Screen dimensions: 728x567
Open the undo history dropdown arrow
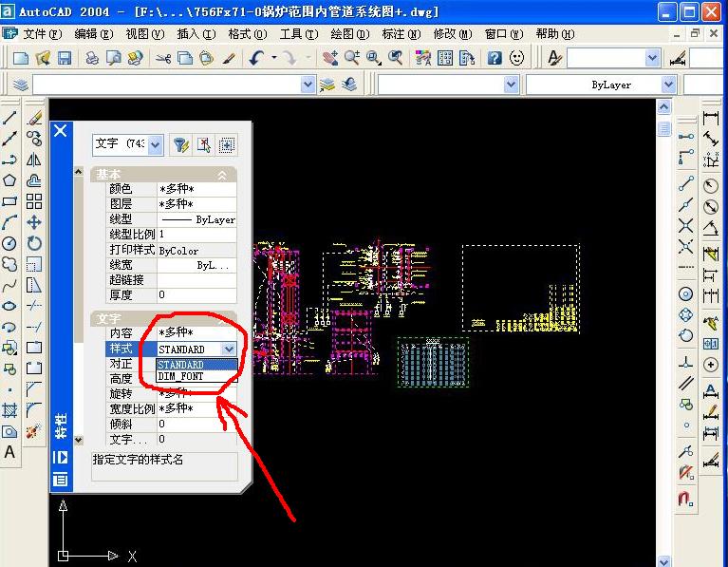point(274,58)
